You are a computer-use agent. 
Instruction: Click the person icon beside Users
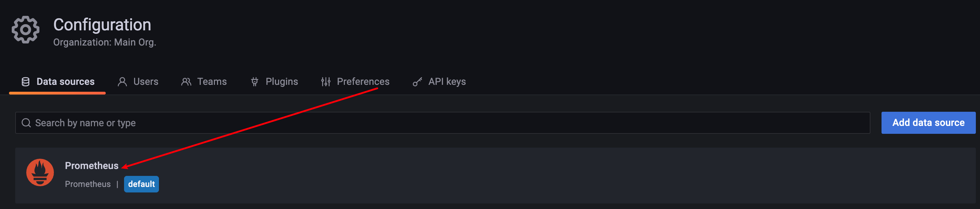point(122,82)
